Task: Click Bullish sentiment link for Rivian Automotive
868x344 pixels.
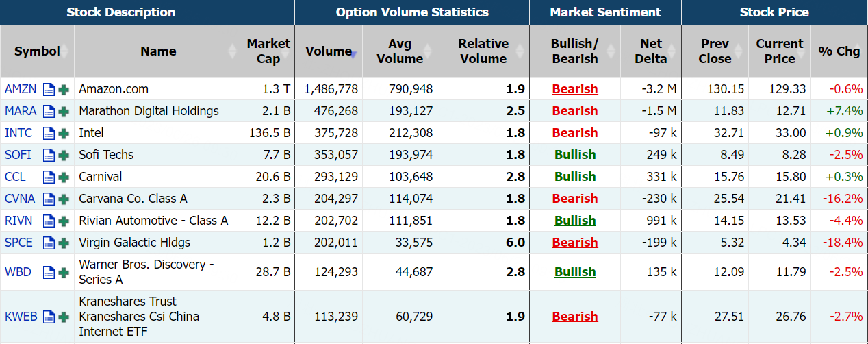Action: 575,221
